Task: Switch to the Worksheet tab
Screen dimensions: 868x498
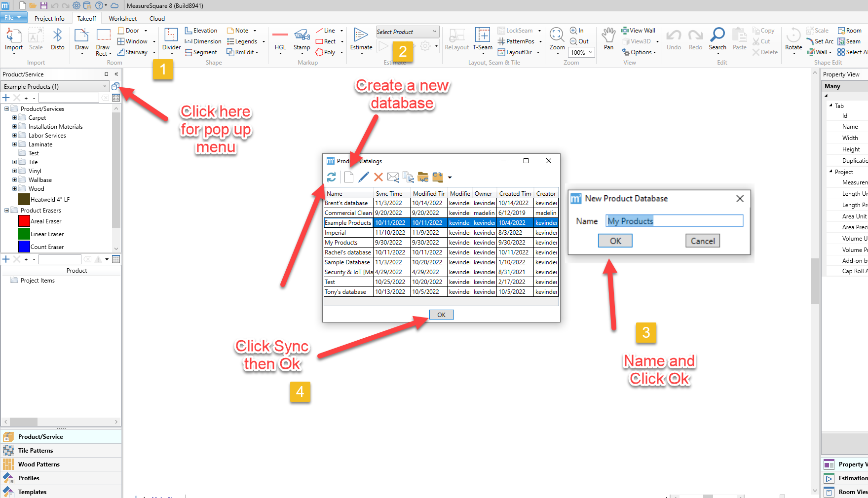Action: tap(123, 18)
